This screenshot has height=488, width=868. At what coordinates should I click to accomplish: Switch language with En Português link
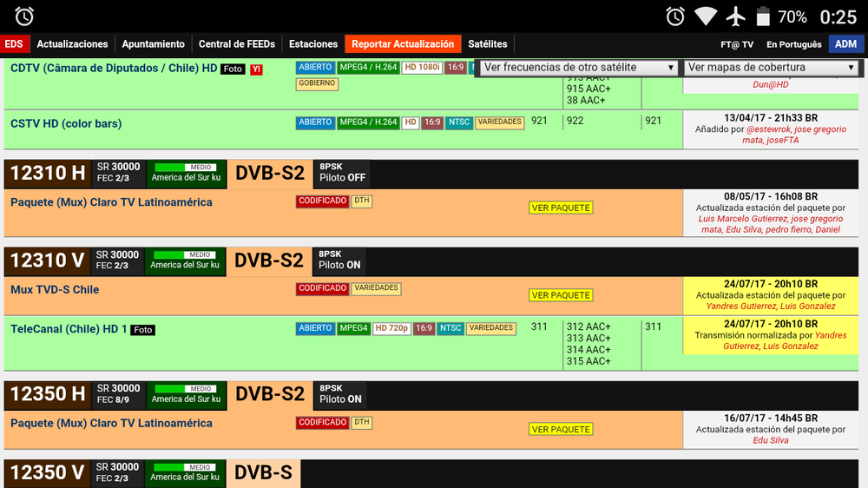[793, 44]
